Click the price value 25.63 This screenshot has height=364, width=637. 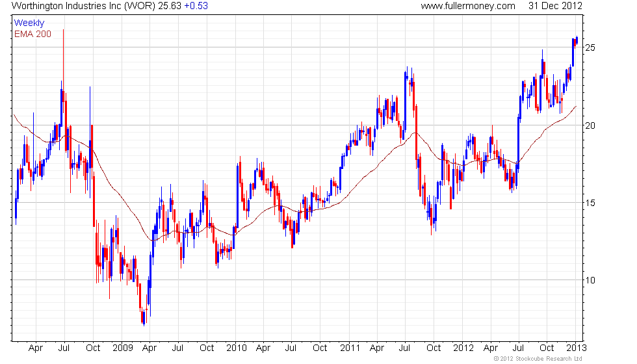click(170, 6)
